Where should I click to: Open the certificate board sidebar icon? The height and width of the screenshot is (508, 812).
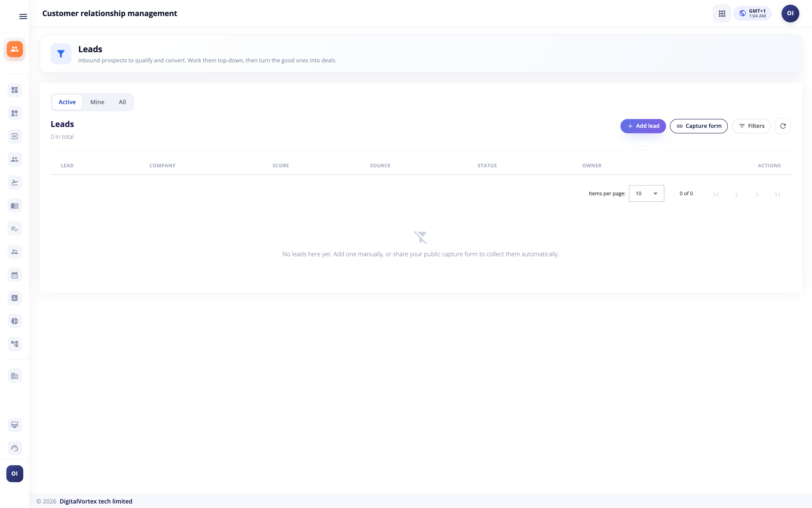click(14, 425)
